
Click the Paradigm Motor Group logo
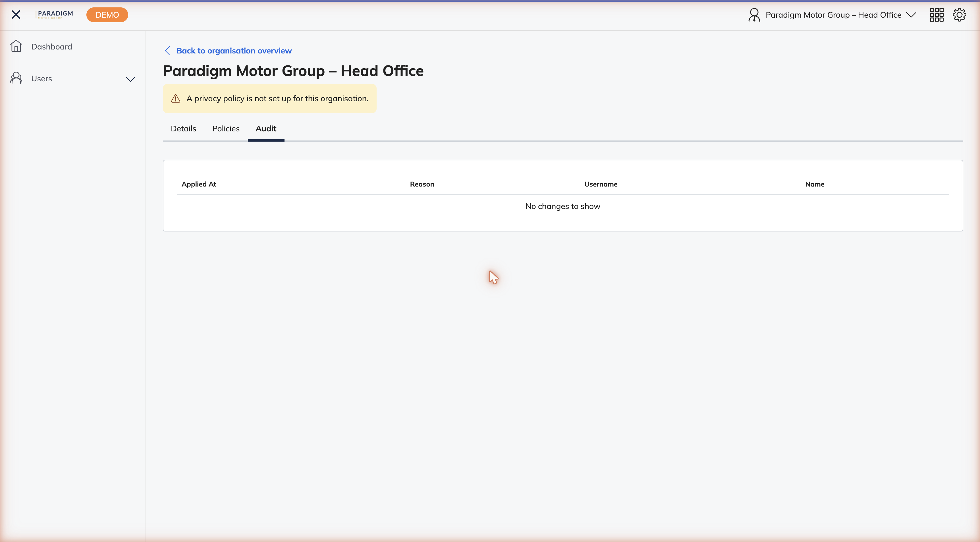tap(54, 15)
